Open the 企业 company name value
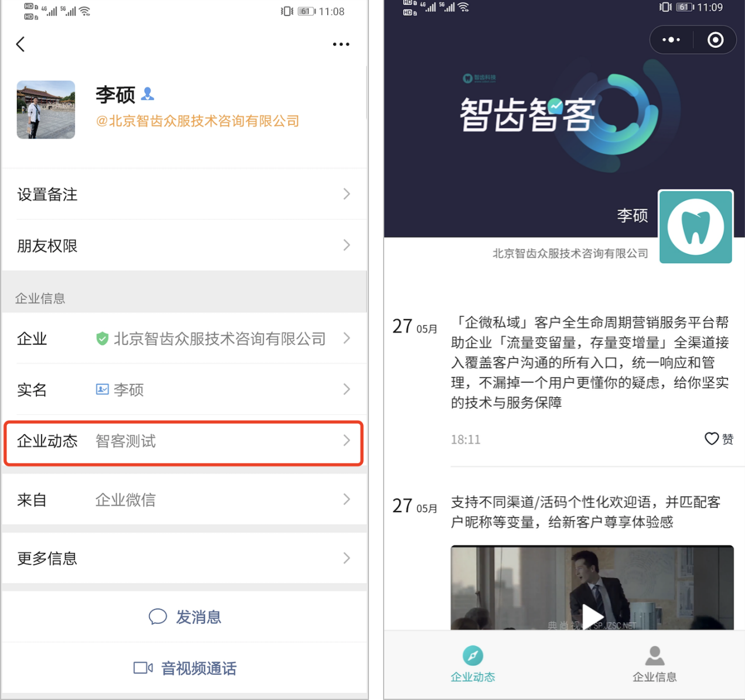The width and height of the screenshot is (745, 700). pos(220,339)
